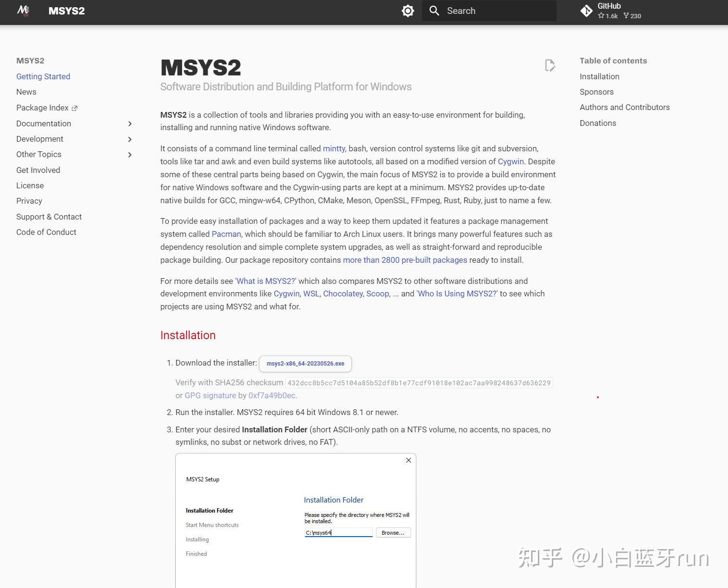Click the search magnifier icon
The height and width of the screenshot is (588, 728).
pyautogui.click(x=434, y=11)
